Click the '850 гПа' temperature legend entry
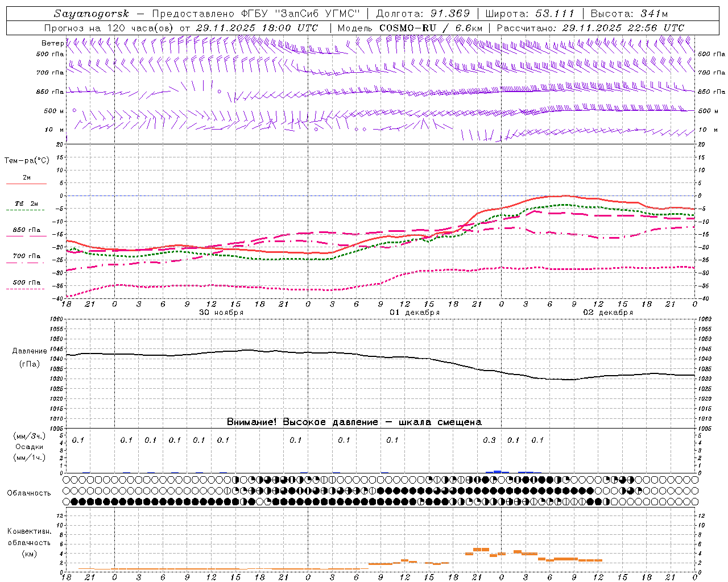 click(x=27, y=230)
